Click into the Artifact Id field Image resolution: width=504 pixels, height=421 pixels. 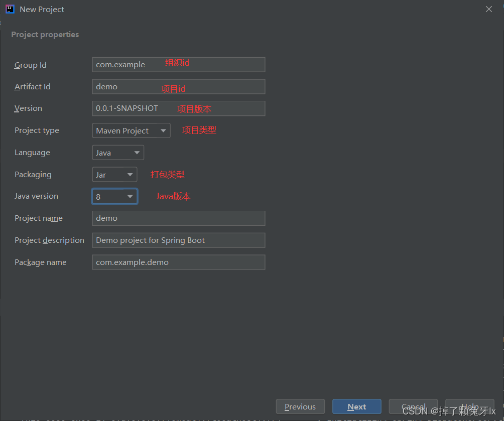point(178,86)
